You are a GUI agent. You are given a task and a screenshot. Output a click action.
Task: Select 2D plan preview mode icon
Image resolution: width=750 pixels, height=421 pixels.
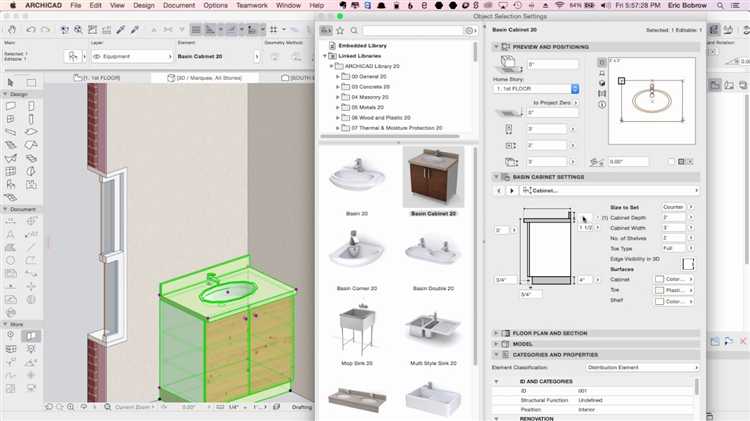click(602, 62)
